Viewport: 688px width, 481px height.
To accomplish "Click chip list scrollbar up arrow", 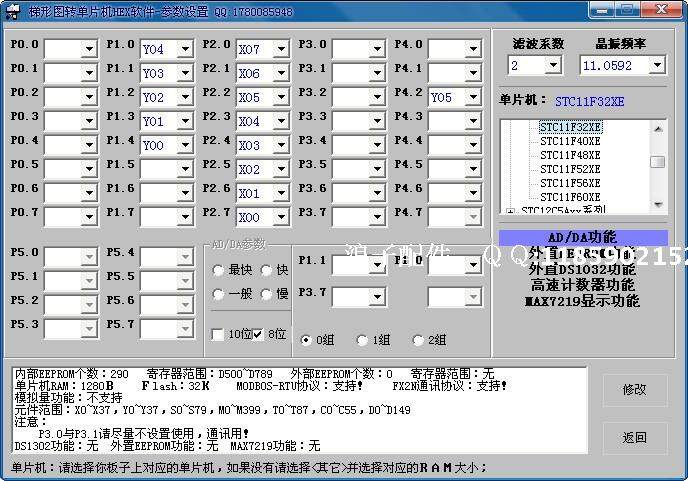I will pos(658,129).
